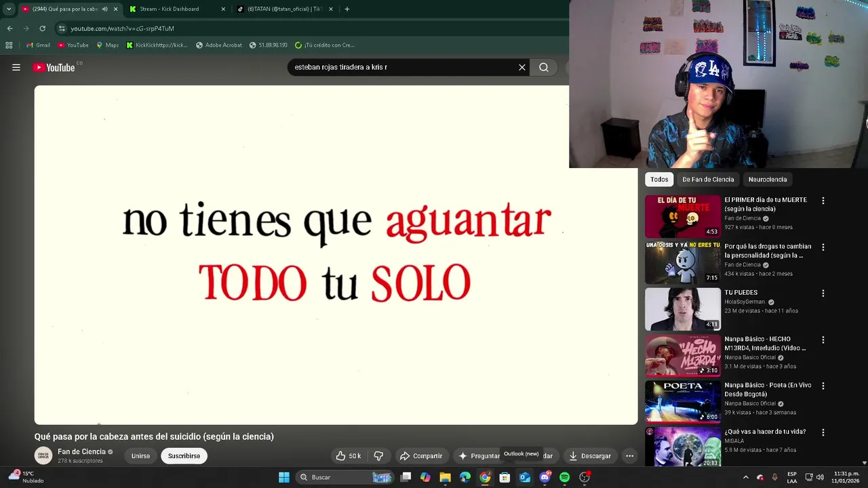Open Spotify from the taskbar
Screen dimensions: 868x488
pos(564,477)
